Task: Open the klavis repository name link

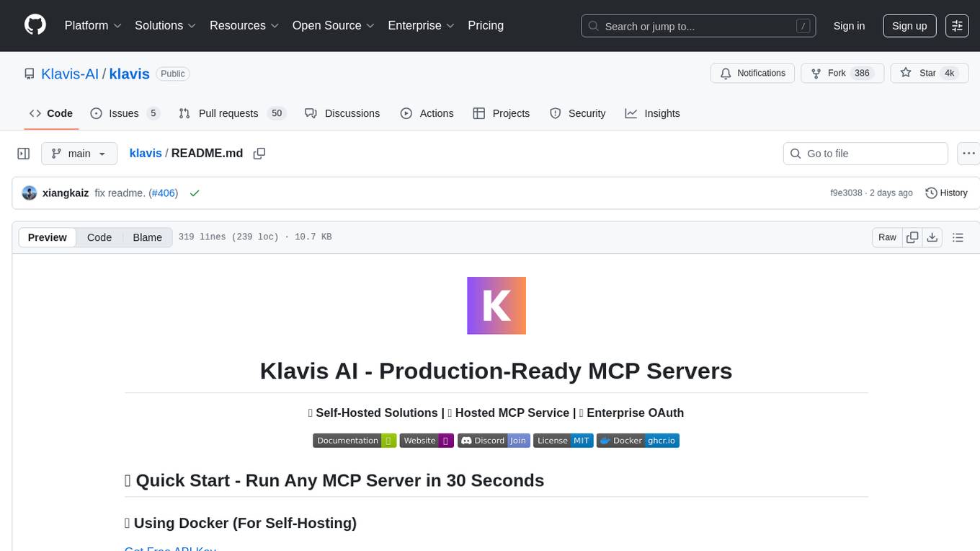Action: pos(129,74)
